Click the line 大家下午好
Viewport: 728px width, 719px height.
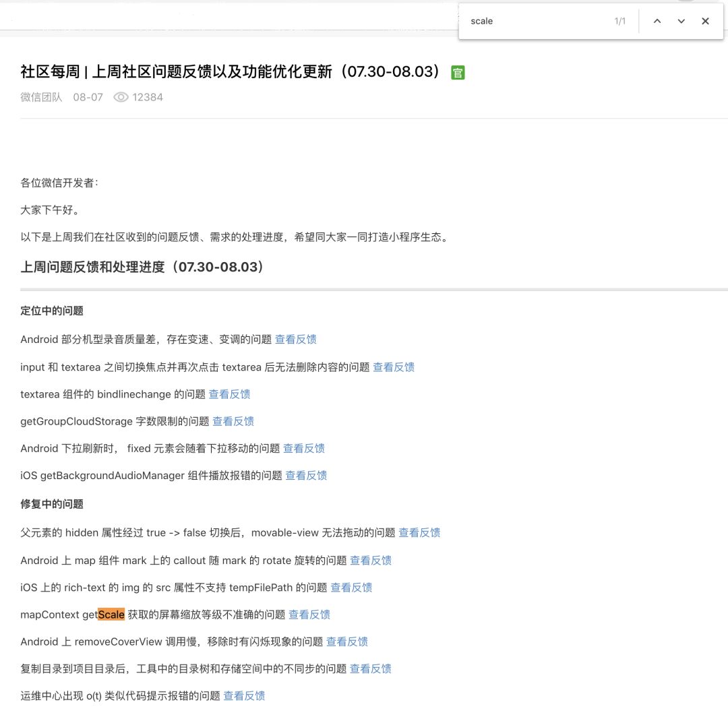point(51,210)
